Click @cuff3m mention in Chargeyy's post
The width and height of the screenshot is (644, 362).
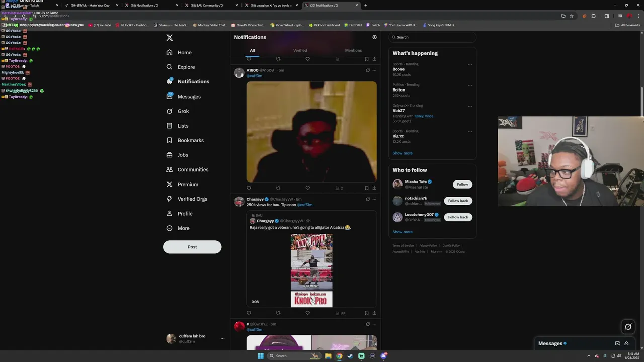click(305, 205)
